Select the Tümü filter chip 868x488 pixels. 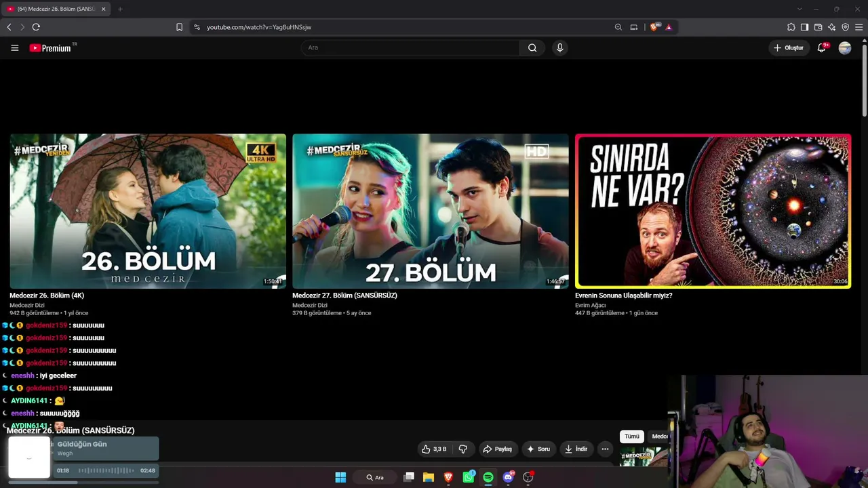(x=632, y=436)
